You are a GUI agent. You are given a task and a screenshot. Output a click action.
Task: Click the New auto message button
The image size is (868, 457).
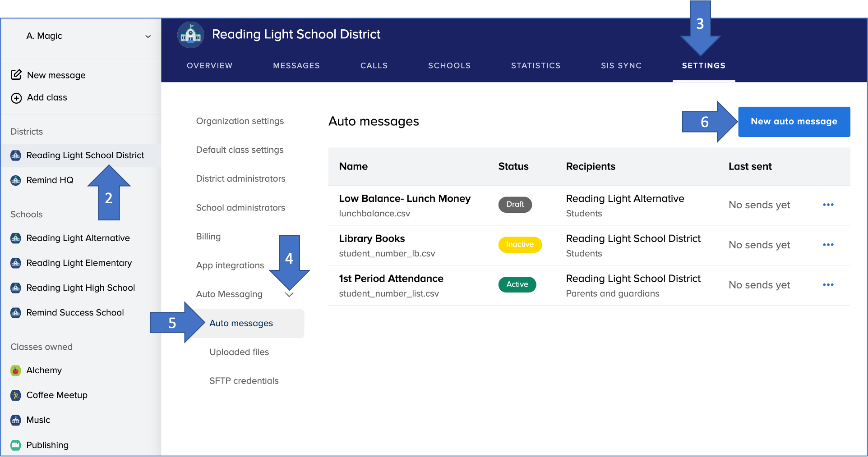[x=794, y=121]
